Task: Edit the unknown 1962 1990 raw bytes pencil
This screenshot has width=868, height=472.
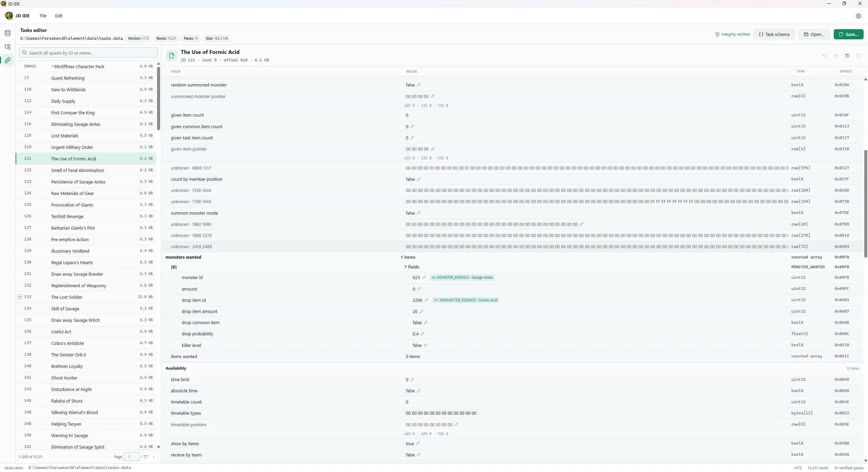Action: pos(581,224)
